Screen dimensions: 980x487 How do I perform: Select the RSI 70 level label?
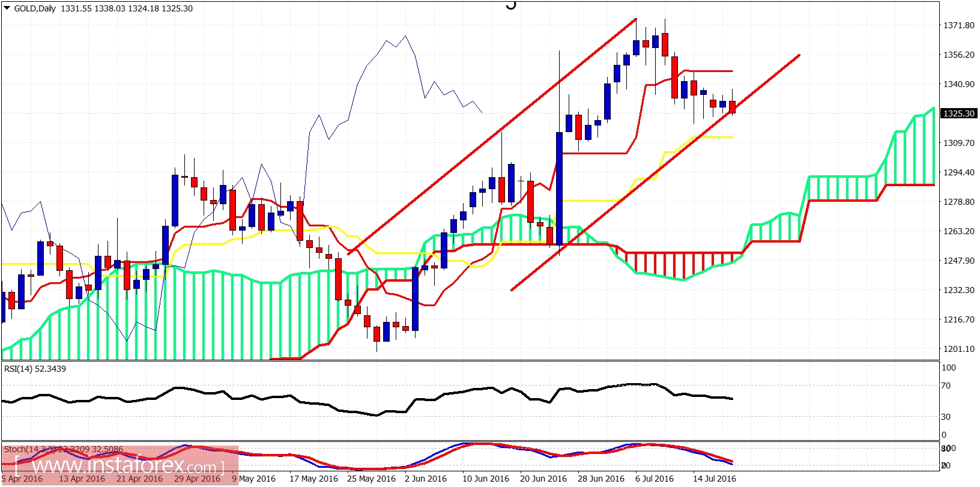coord(946,386)
